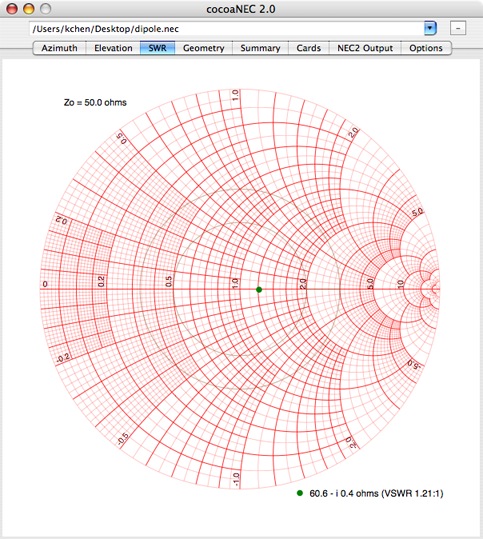Click the Zo = 50.0 ohms label

[95, 102]
